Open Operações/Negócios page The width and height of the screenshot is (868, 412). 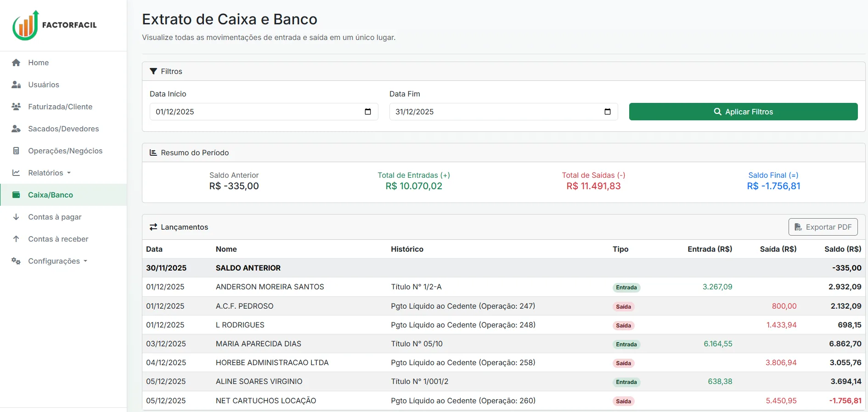pos(63,151)
